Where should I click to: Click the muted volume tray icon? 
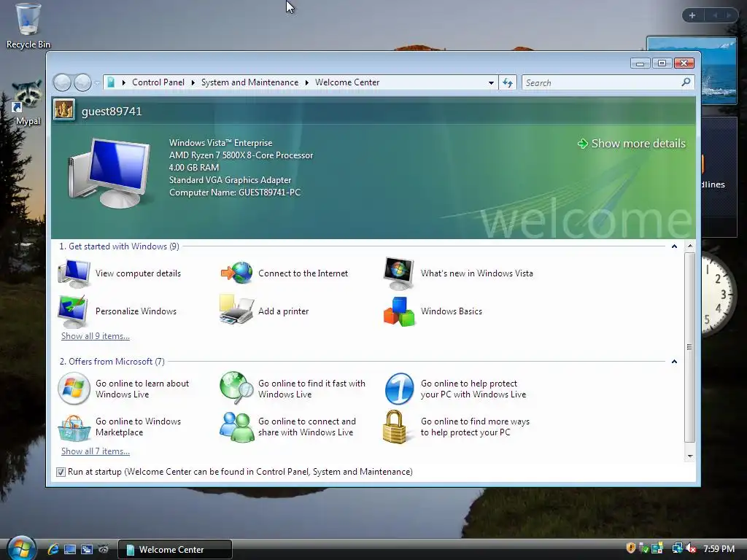coord(692,548)
